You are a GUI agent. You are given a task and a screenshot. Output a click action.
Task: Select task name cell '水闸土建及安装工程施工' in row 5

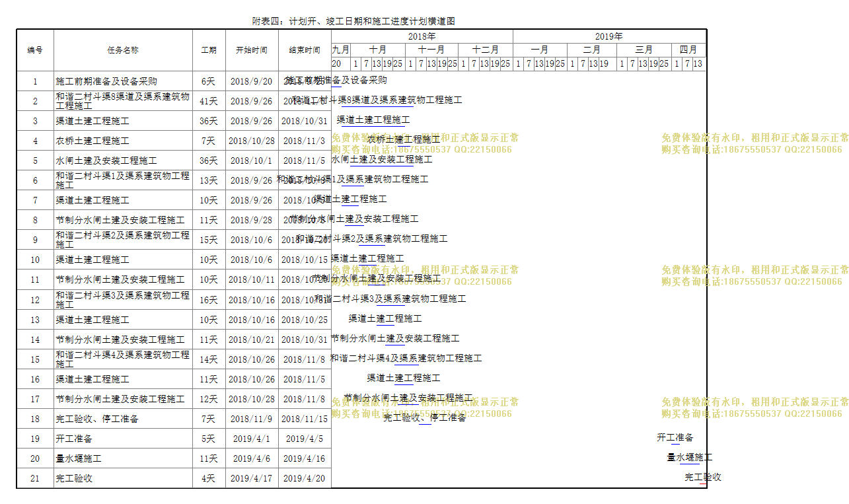123,161
